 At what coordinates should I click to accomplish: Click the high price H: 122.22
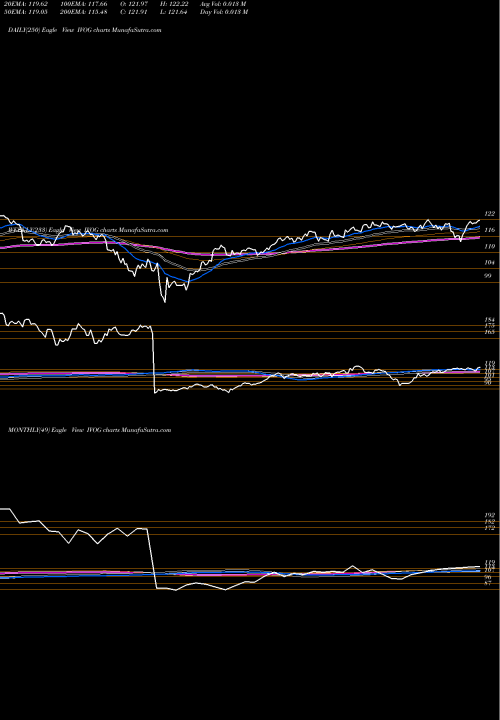pyautogui.click(x=175, y=4)
